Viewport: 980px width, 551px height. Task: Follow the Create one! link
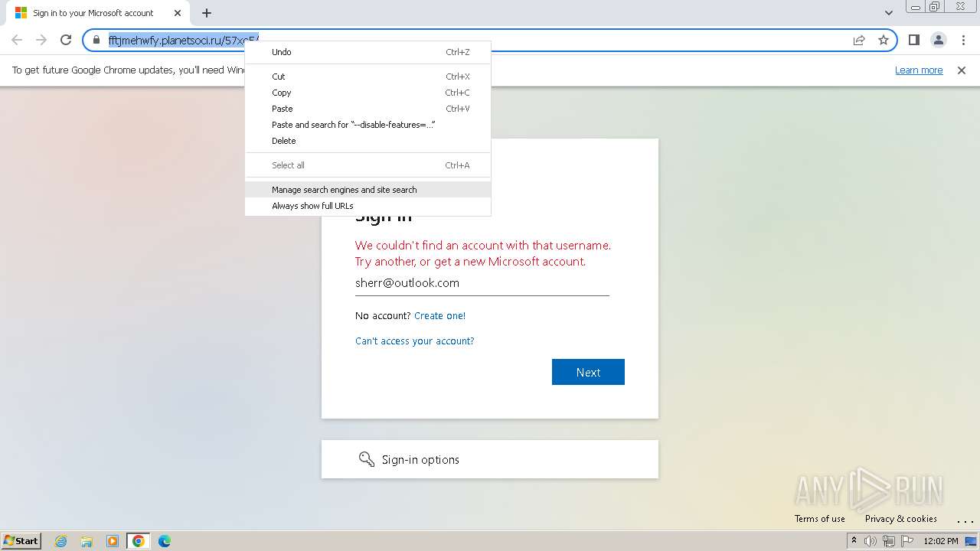pyautogui.click(x=439, y=315)
